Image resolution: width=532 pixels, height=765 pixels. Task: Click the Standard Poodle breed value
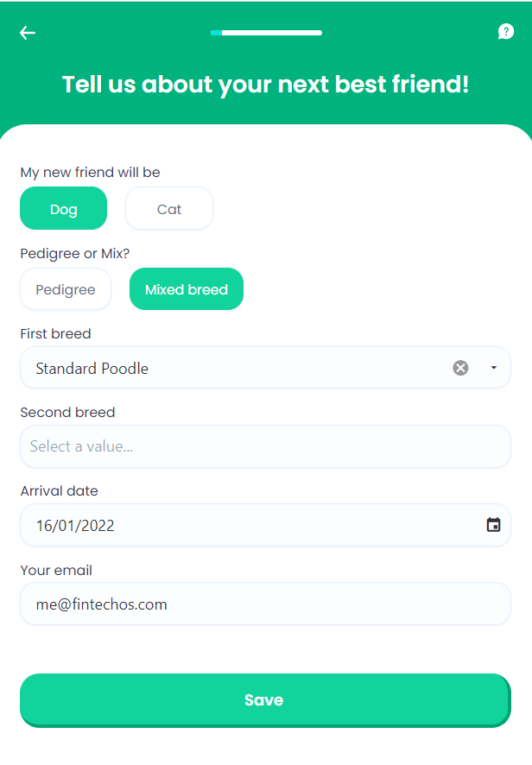(x=92, y=369)
